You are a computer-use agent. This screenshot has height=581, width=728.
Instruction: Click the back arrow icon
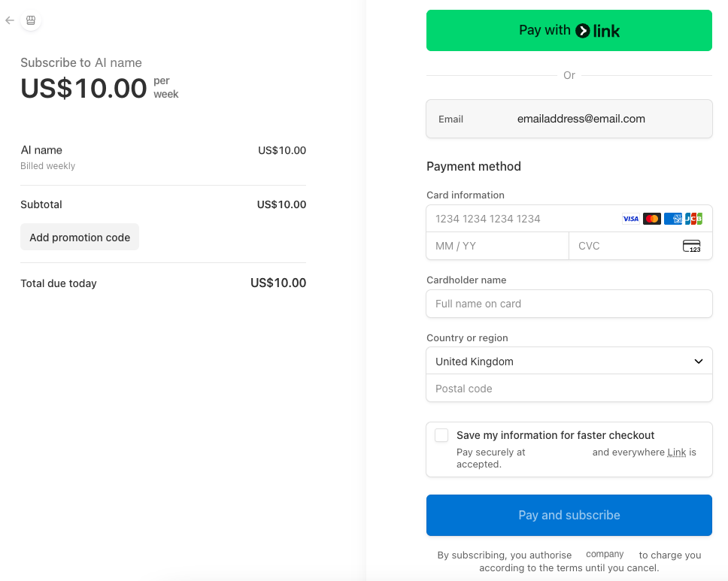coord(10,20)
